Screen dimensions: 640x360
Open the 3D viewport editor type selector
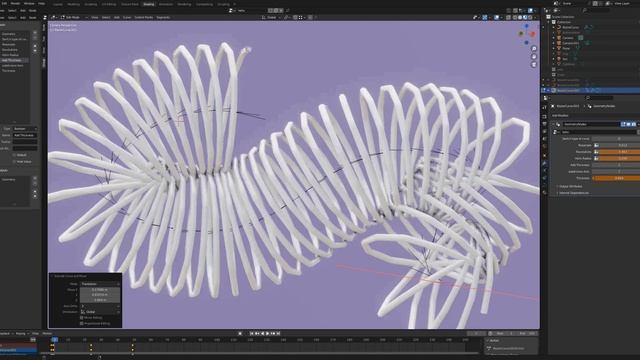click(x=53, y=18)
